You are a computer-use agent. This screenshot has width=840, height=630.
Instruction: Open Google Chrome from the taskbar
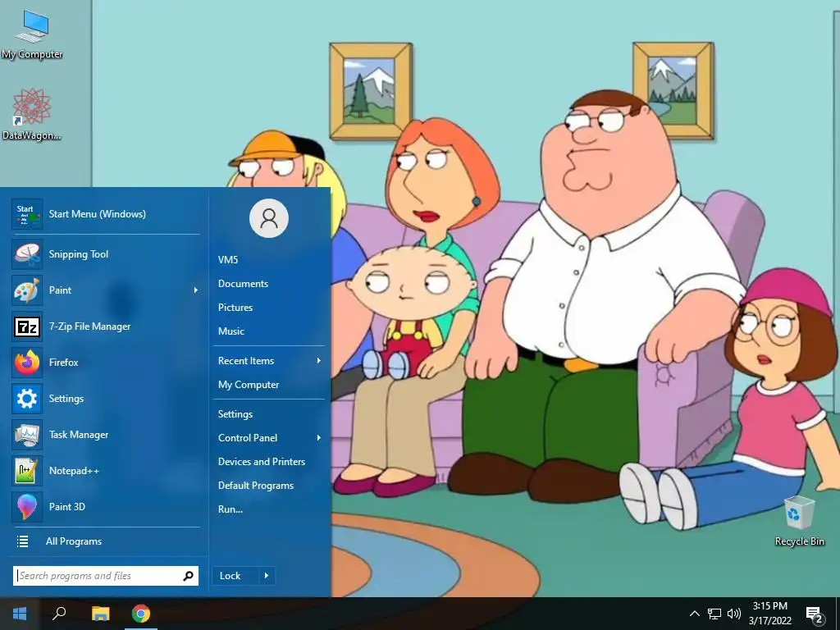point(141,614)
